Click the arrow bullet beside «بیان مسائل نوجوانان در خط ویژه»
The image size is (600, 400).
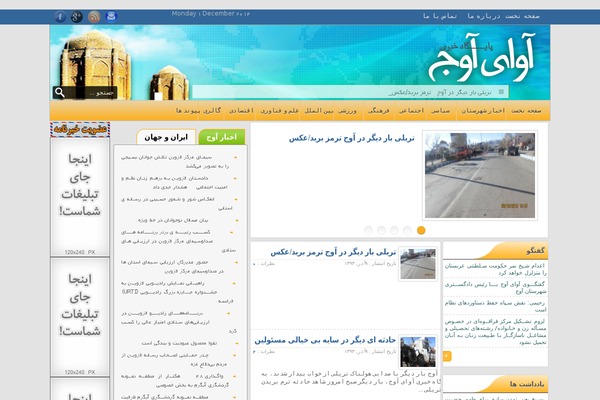point(237,220)
